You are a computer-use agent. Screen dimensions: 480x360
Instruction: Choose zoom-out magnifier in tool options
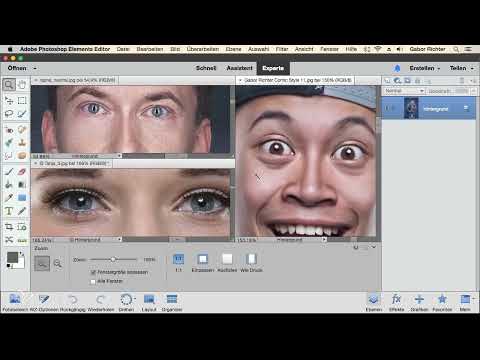coord(58,263)
